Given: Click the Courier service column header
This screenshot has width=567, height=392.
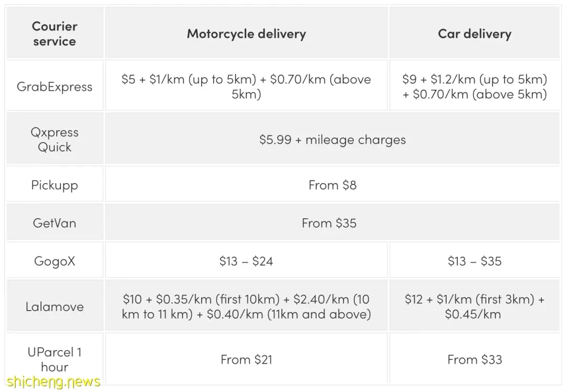Looking at the screenshot, I should coord(55,33).
